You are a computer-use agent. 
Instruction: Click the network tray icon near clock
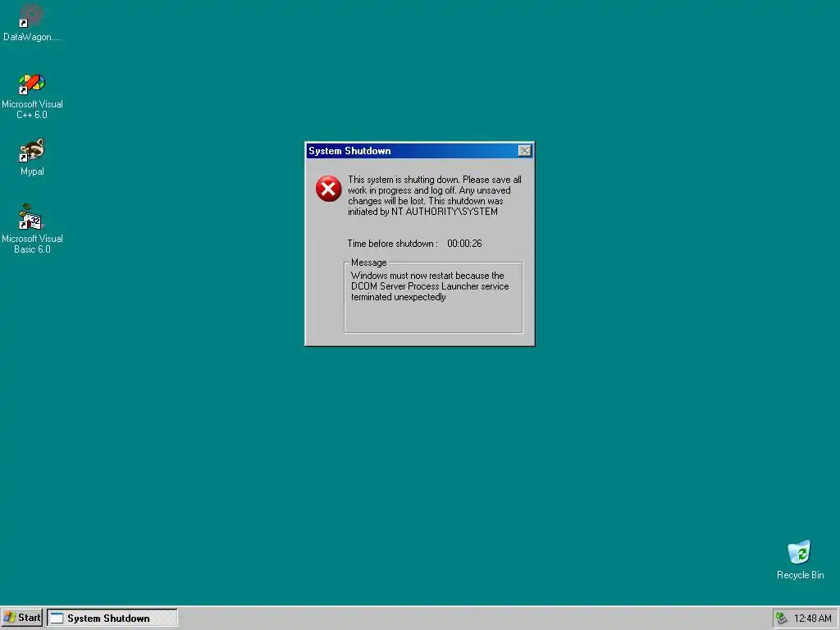pos(782,619)
